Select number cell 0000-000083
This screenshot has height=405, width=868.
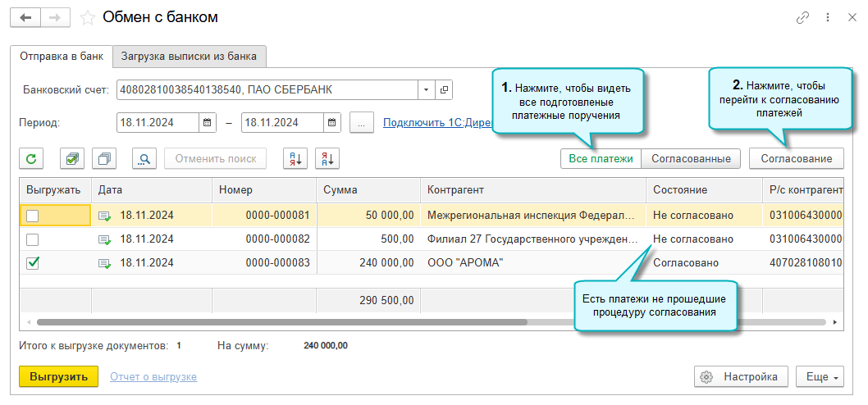[264, 263]
